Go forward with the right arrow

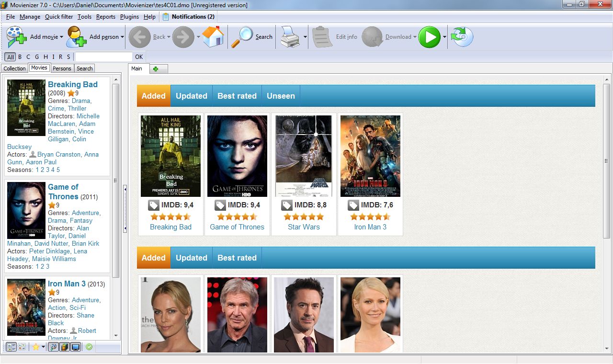coord(183,37)
